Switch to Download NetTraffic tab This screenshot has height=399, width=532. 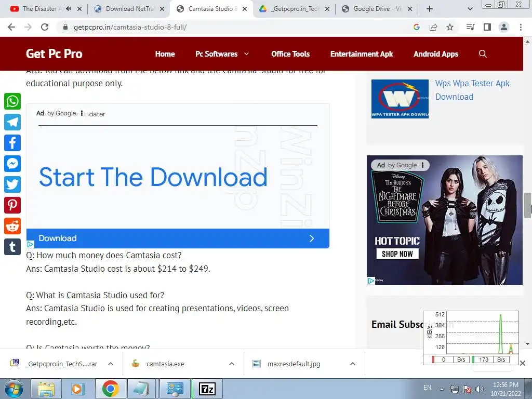pos(129,9)
